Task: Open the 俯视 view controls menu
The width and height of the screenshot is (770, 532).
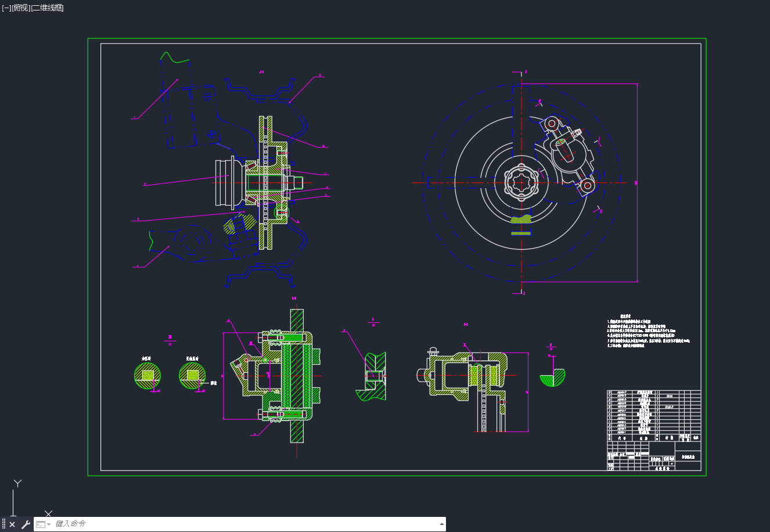Action: (x=21, y=8)
